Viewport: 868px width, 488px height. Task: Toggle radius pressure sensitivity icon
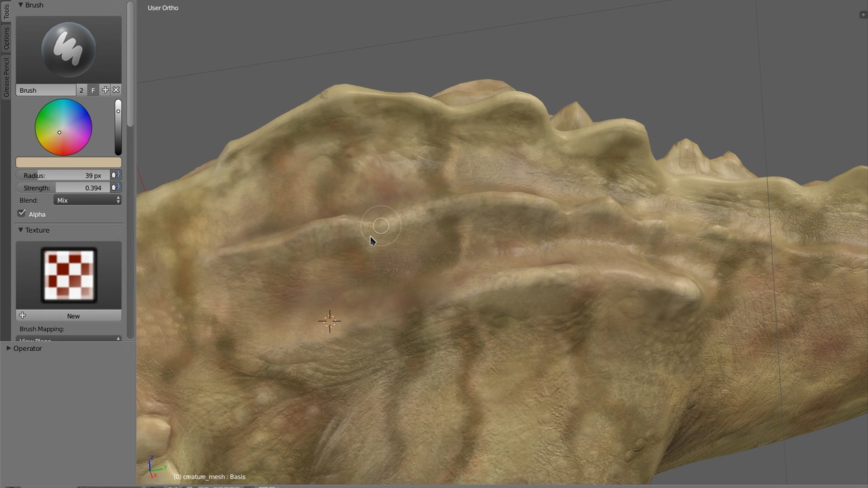(x=116, y=176)
